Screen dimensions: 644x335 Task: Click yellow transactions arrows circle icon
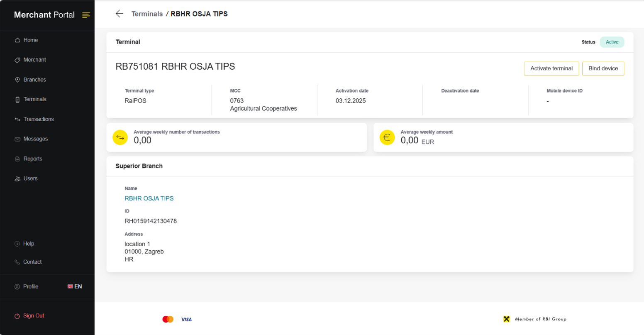(x=120, y=137)
